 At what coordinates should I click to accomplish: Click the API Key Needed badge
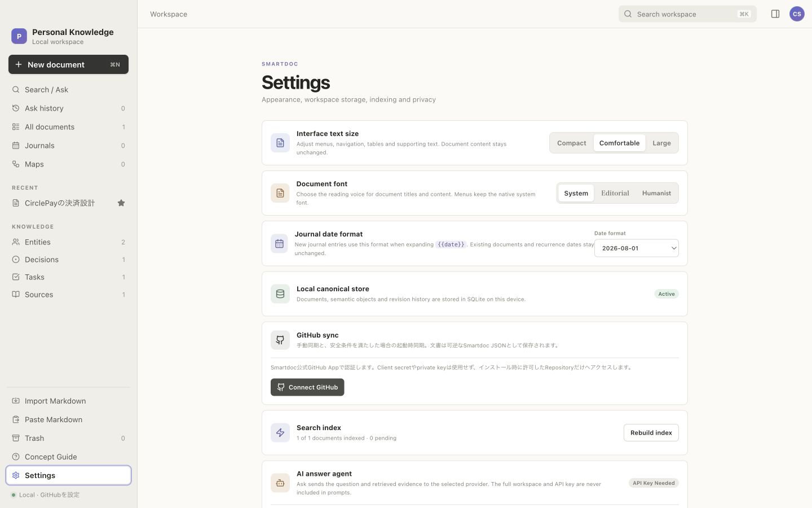[654, 483]
